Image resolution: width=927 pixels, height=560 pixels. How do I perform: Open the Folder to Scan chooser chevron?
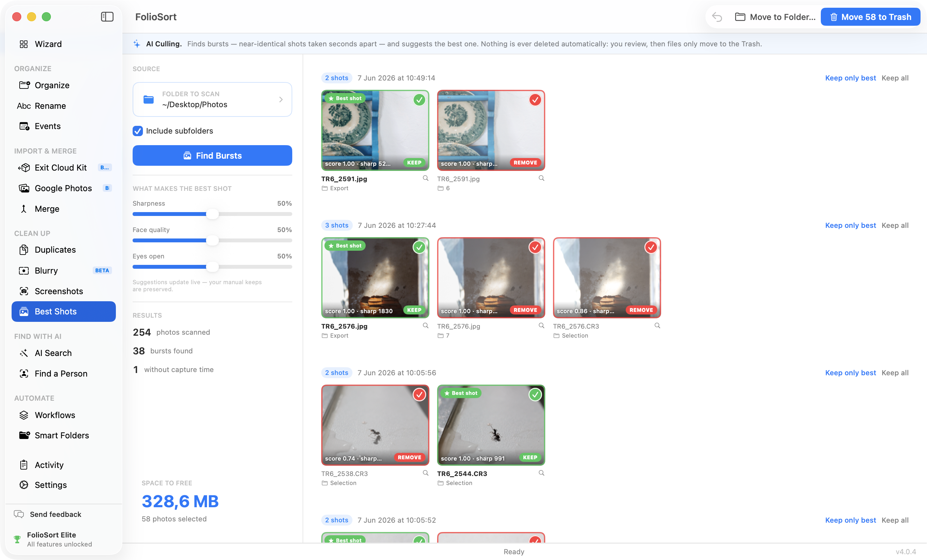(x=281, y=99)
